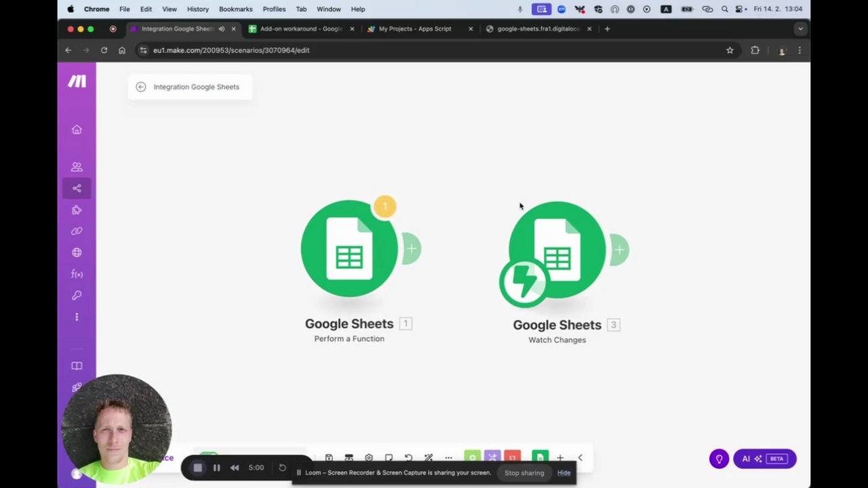Image resolution: width=868 pixels, height=488 pixels.
Task: Open the History menu
Action: pyautogui.click(x=198, y=9)
